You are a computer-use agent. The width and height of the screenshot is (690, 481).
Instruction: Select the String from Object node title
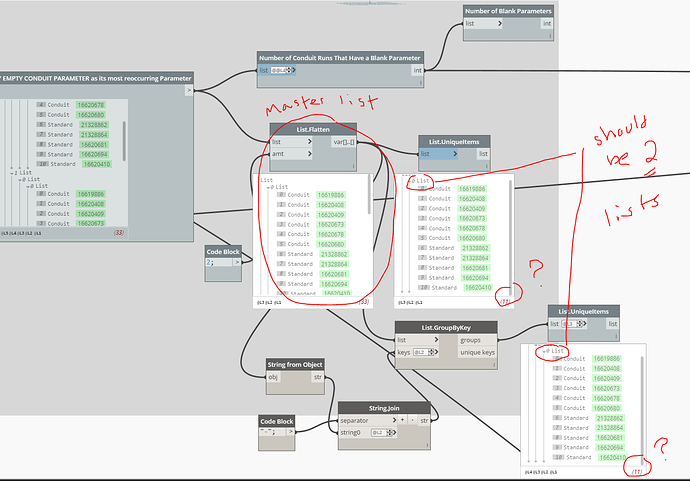coord(295,364)
